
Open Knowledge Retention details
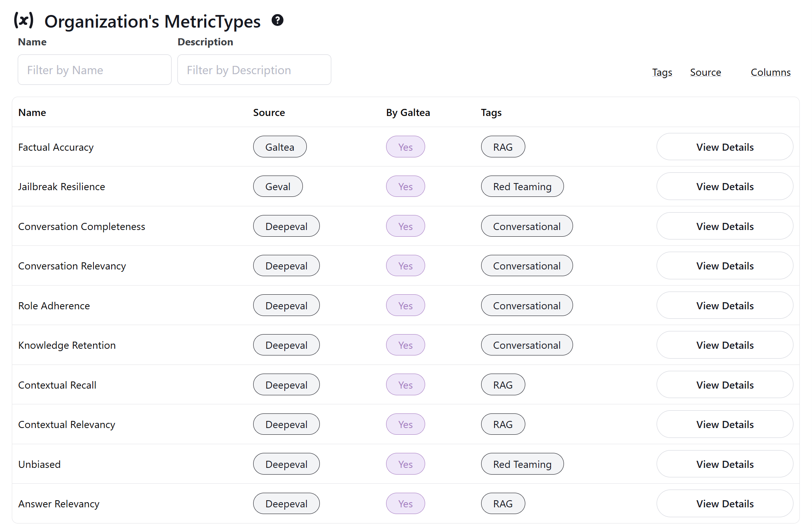point(724,345)
